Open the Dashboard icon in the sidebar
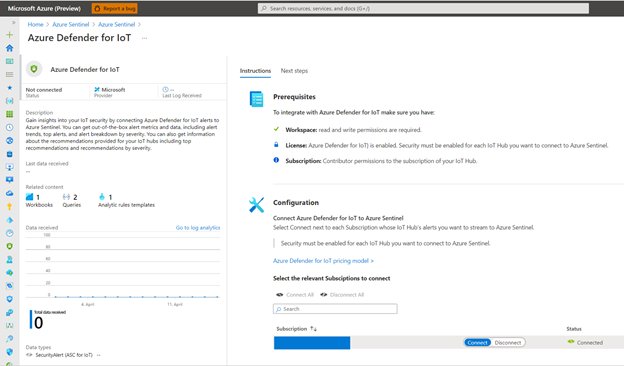This screenshot has width=624, height=366. click(x=10, y=61)
